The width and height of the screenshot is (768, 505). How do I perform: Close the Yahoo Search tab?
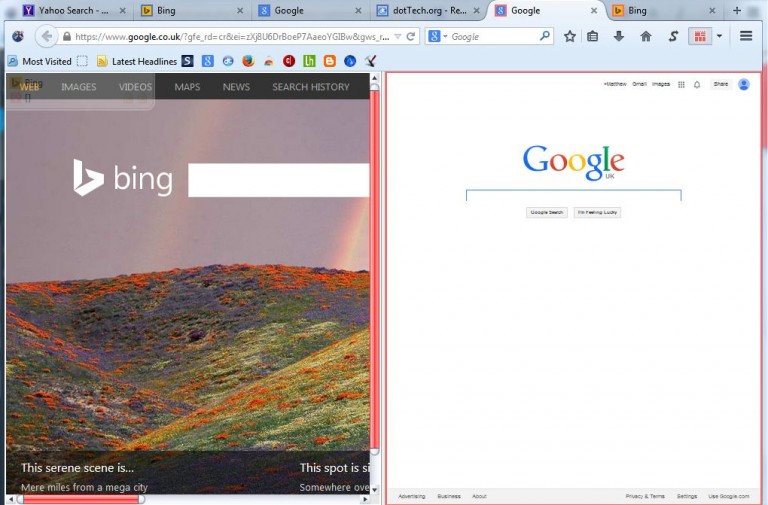coord(122,10)
